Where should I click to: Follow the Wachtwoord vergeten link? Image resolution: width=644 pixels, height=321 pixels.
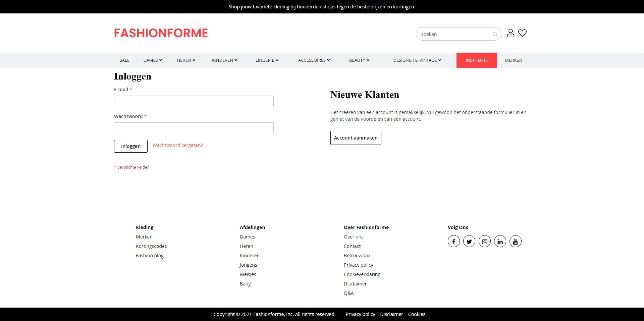click(177, 145)
